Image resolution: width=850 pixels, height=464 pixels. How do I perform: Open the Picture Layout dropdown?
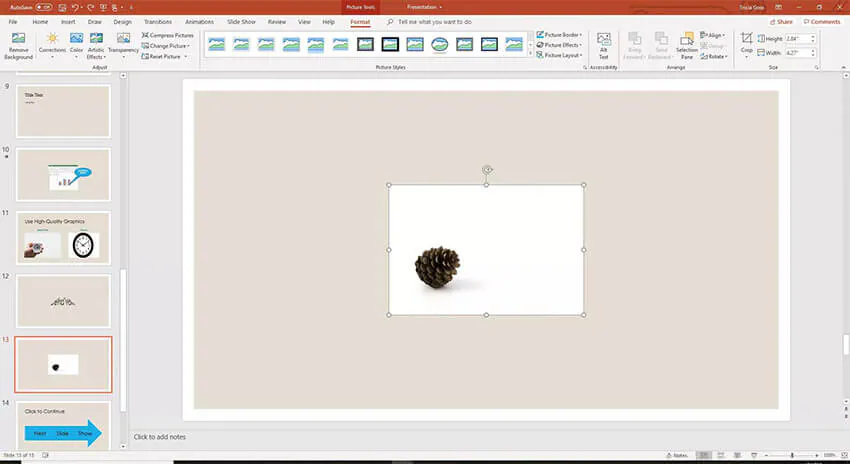click(x=559, y=55)
